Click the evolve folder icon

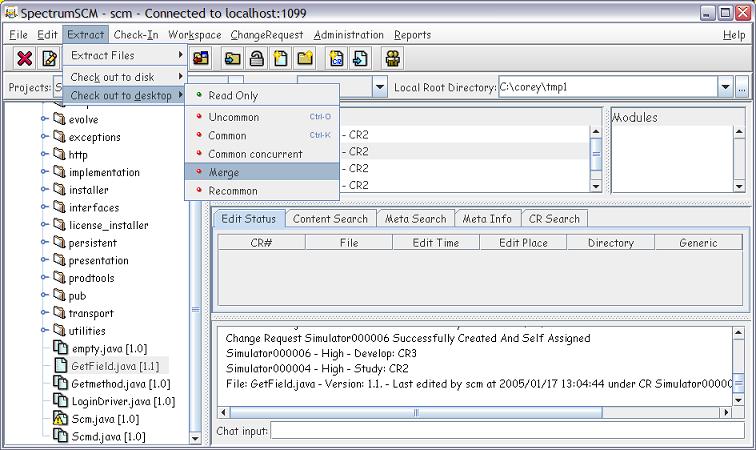pos(59,119)
